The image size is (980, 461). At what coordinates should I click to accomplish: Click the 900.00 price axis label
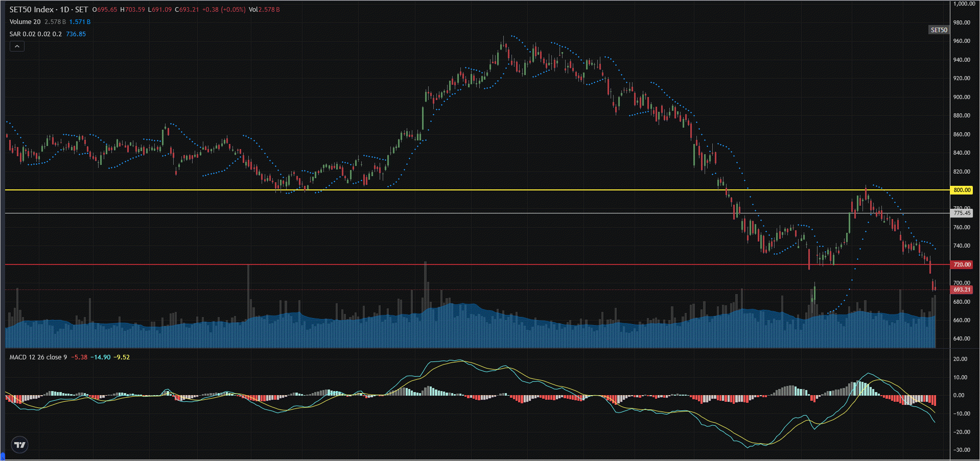click(x=962, y=97)
